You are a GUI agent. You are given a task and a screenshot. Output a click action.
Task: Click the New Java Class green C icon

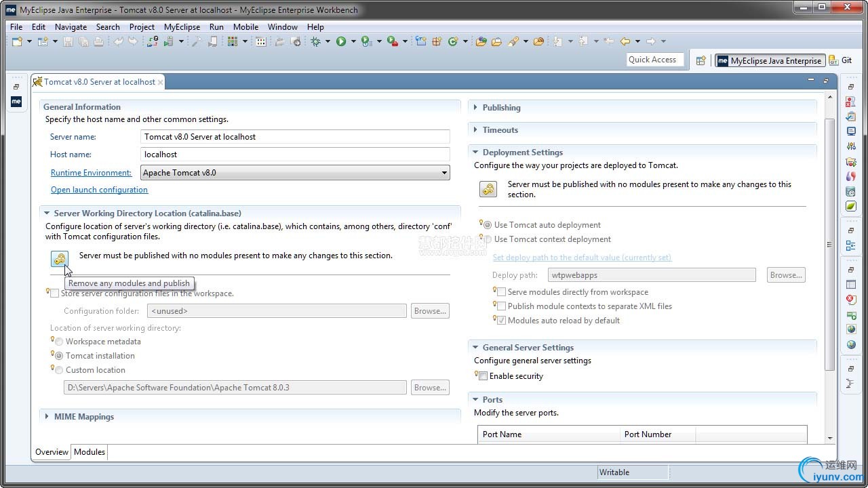pyautogui.click(x=453, y=41)
